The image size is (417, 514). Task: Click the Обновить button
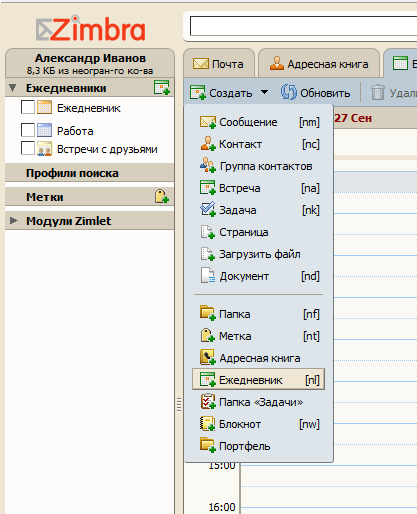click(315, 93)
